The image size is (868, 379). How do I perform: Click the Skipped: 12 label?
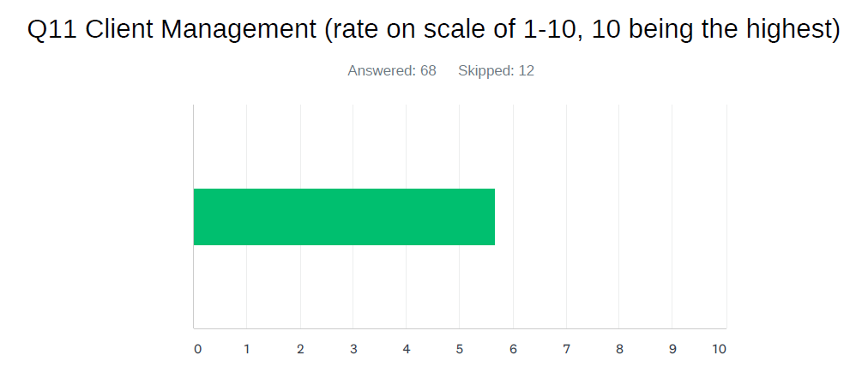coord(496,71)
